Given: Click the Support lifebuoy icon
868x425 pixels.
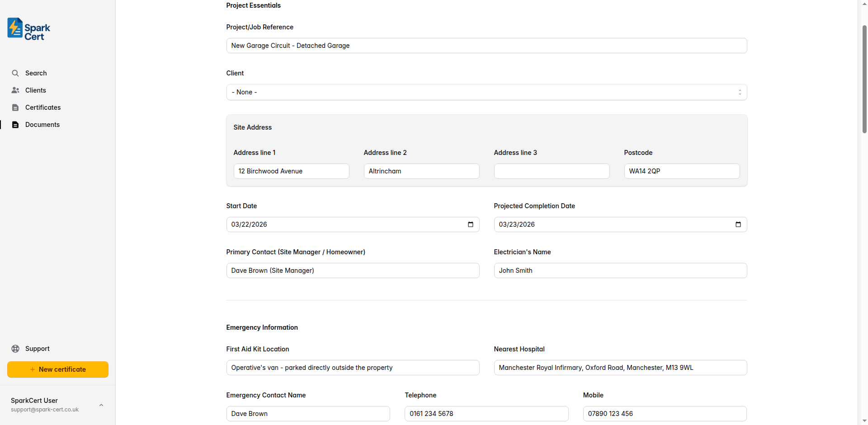Looking at the screenshot, I should click(x=15, y=348).
